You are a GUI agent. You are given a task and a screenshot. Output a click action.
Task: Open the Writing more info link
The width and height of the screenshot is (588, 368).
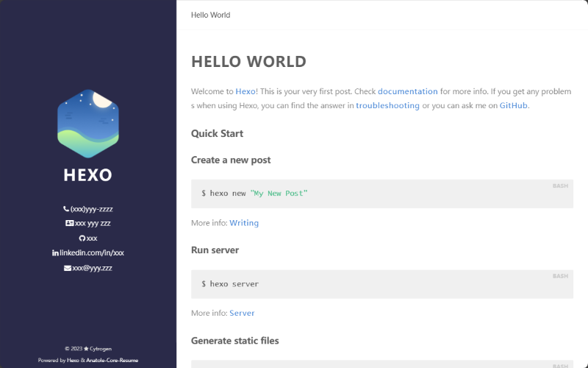[x=244, y=222]
